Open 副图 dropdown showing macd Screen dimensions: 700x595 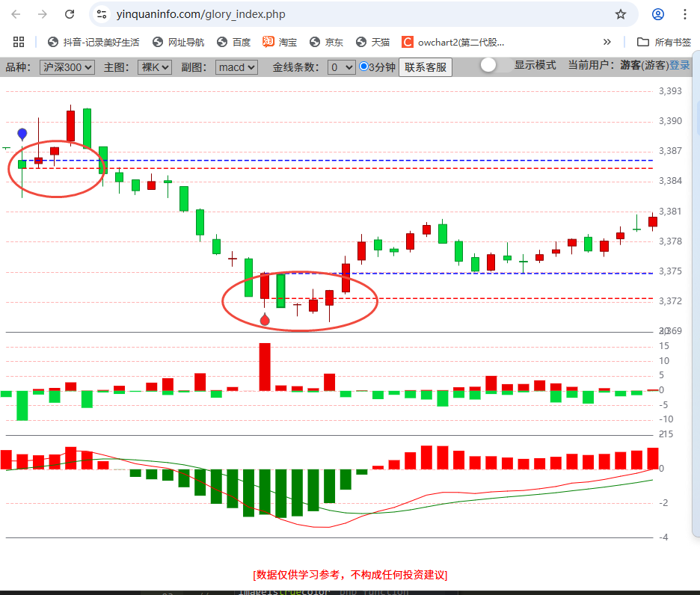click(x=236, y=67)
